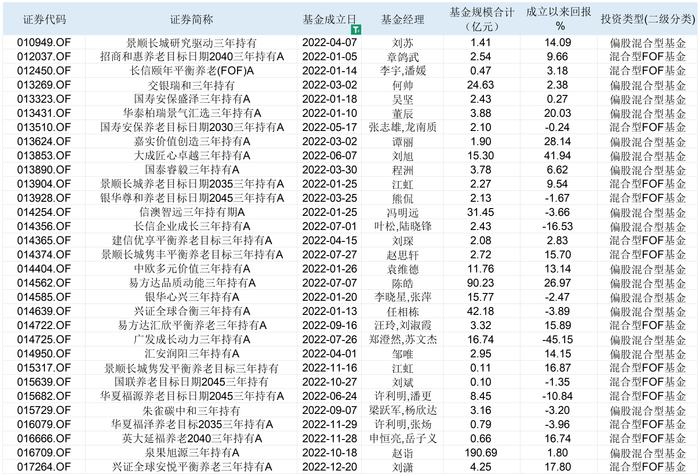This screenshot has height=476, width=700.
Task: Click manager cell 程洲
Action: click(x=402, y=170)
